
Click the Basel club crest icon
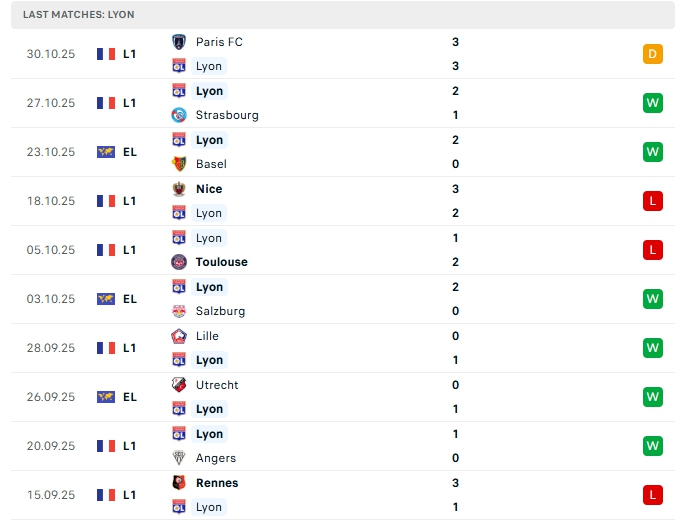pos(180,164)
